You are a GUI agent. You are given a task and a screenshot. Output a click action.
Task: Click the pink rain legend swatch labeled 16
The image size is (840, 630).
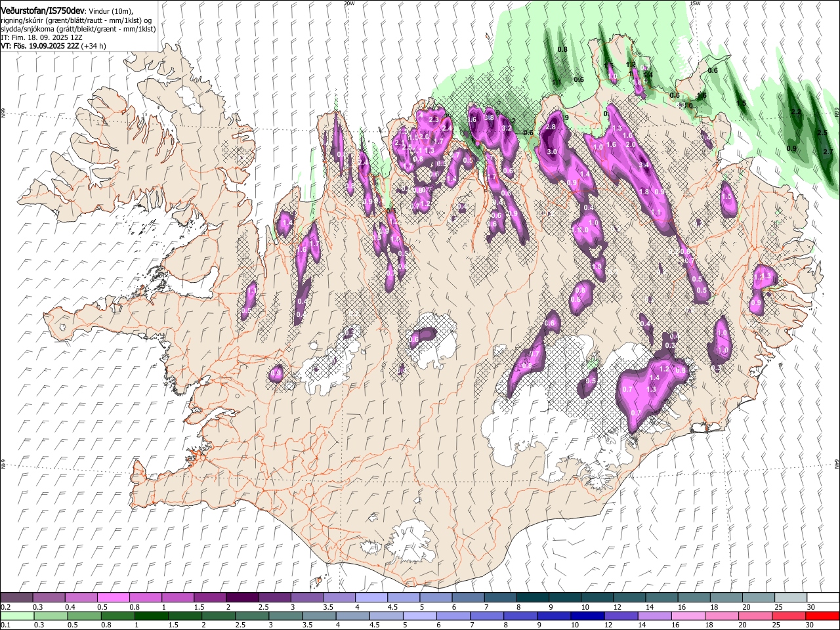point(688,616)
